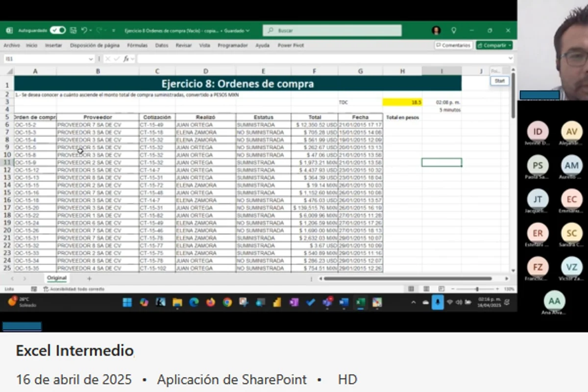This screenshot has height=392, width=588.
Task: Click the lightbulb ideas icon
Action: point(454,30)
